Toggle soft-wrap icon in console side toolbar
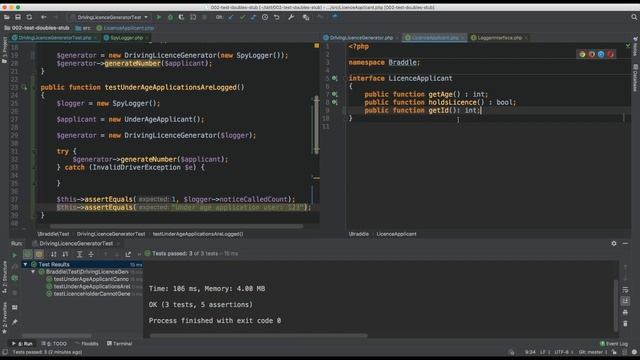640x360 pixels. [x=625, y=289]
